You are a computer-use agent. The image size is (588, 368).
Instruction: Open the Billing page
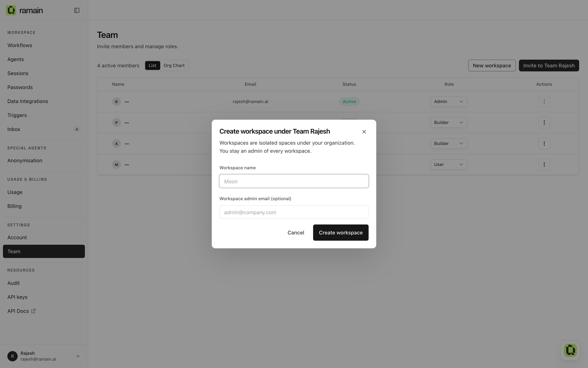tap(44, 206)
